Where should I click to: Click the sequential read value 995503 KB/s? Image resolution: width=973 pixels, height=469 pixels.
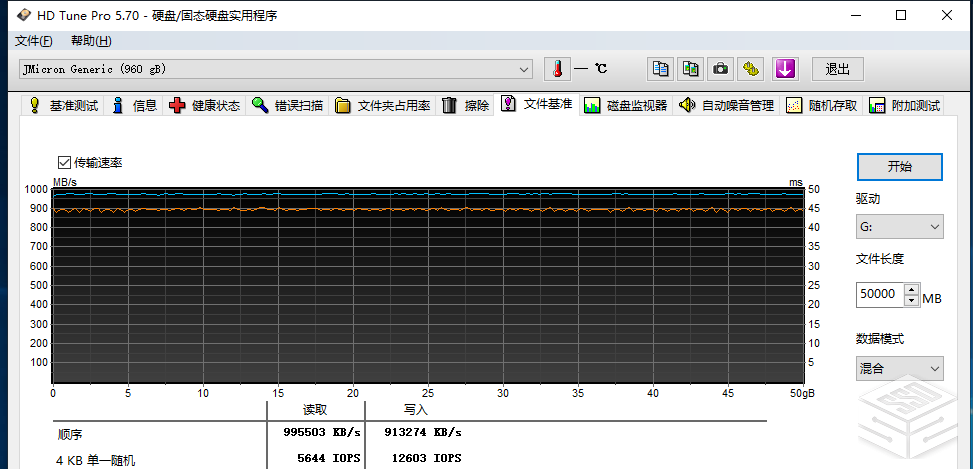click(x=322, y=432)
